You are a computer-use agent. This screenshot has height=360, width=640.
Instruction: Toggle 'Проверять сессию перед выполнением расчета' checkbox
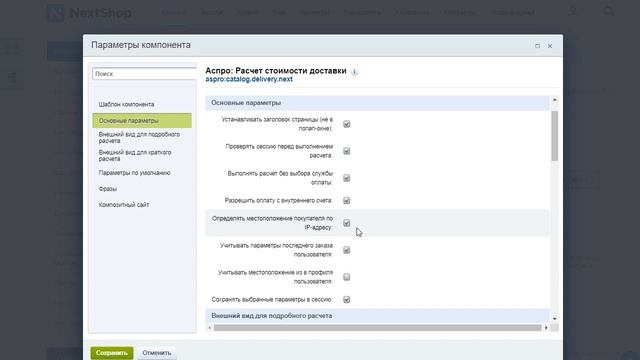coord(347,151)
